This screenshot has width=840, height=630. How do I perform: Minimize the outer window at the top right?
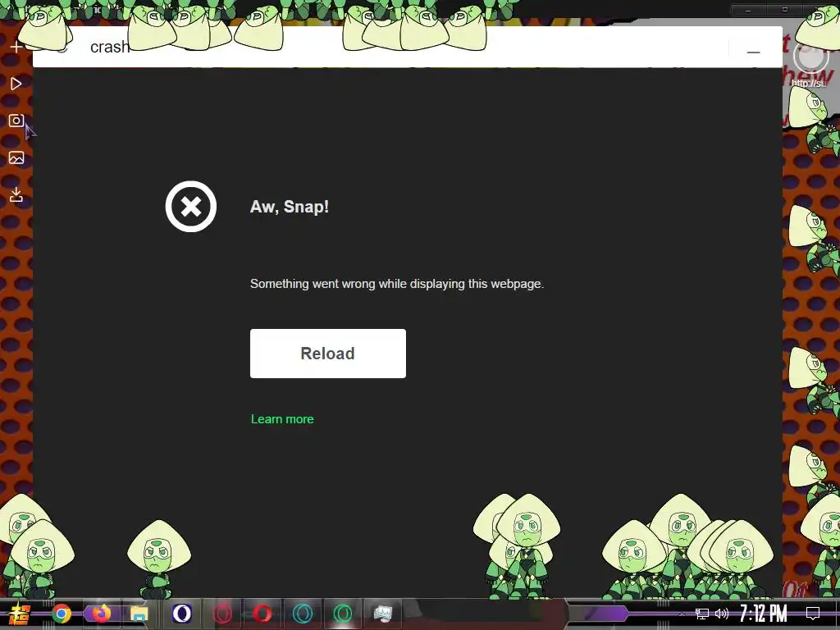click(x=748, y=10)
